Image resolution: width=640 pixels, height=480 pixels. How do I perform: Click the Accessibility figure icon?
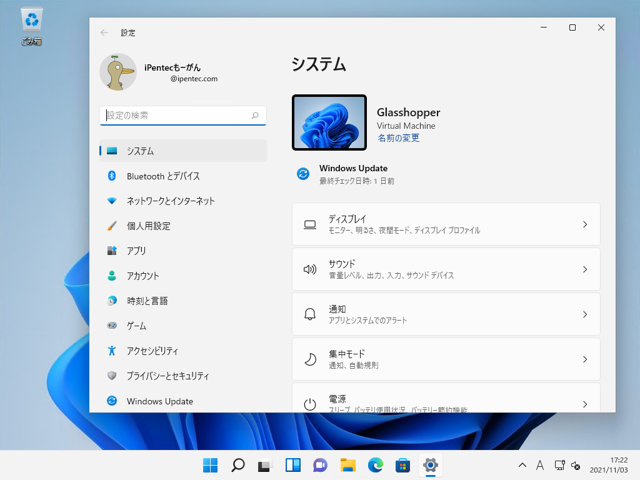(x=112, y=351)
